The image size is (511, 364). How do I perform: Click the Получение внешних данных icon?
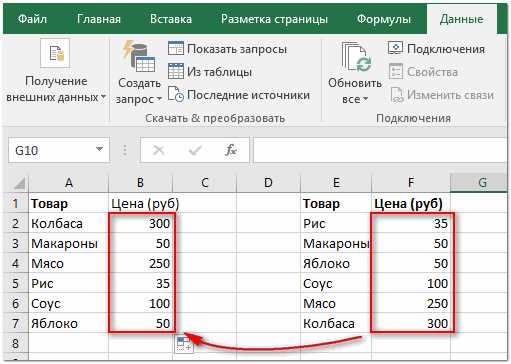(x=55, y=53)
